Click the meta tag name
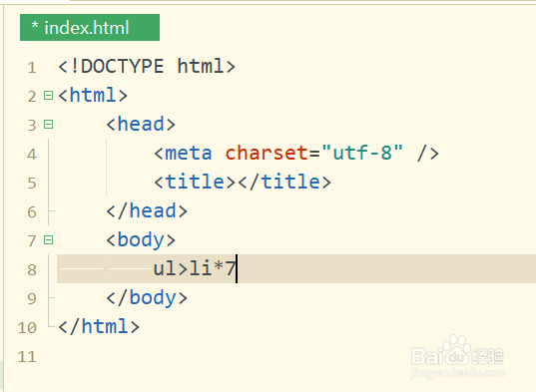This screenshot has height=392, width=536. (x=189, y=153)
